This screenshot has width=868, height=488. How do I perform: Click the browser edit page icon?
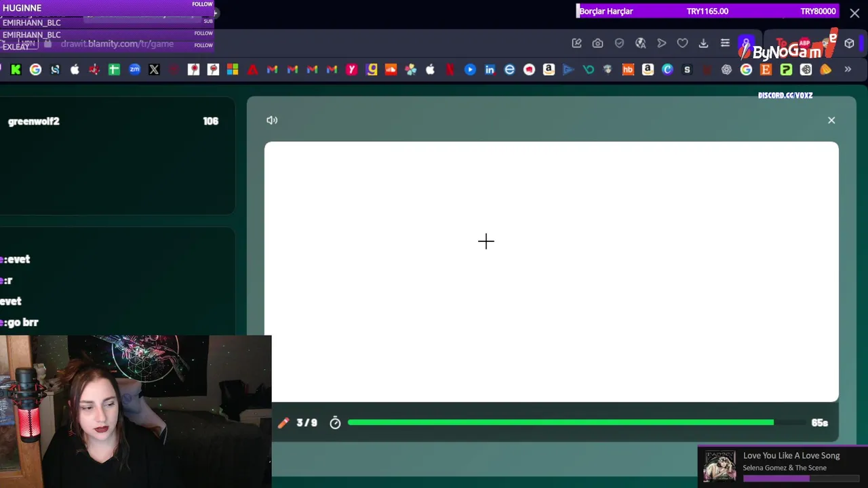pyautogui.click(x=577, y=43)
